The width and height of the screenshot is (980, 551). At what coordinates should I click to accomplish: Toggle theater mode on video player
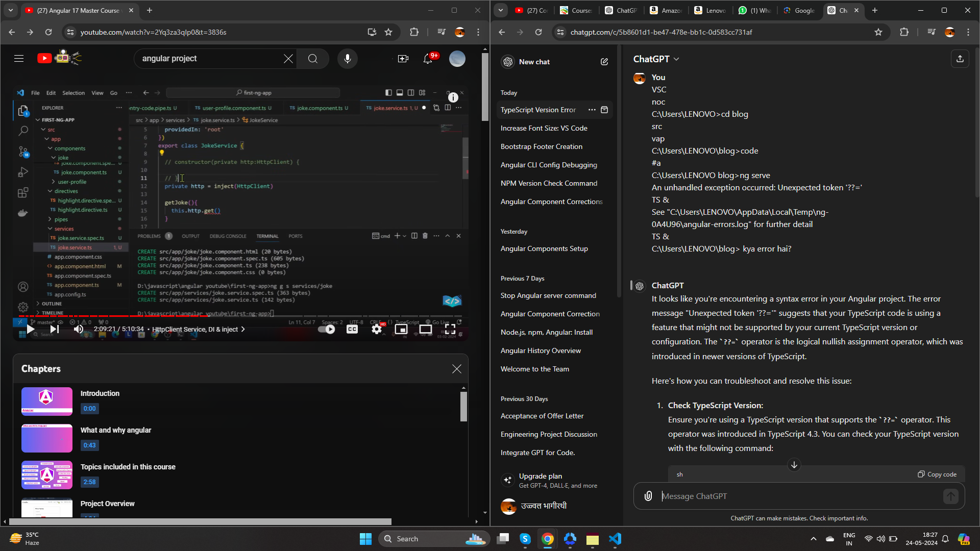[426, 329]
